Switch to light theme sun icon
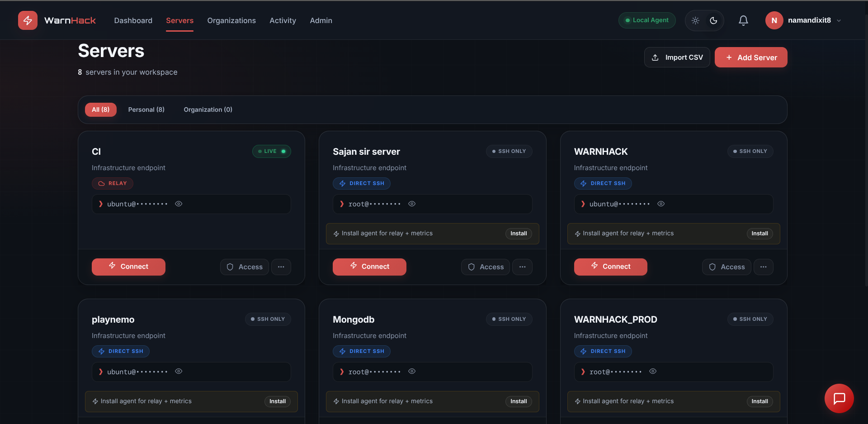Screen dimensions: 868x424 695,20
